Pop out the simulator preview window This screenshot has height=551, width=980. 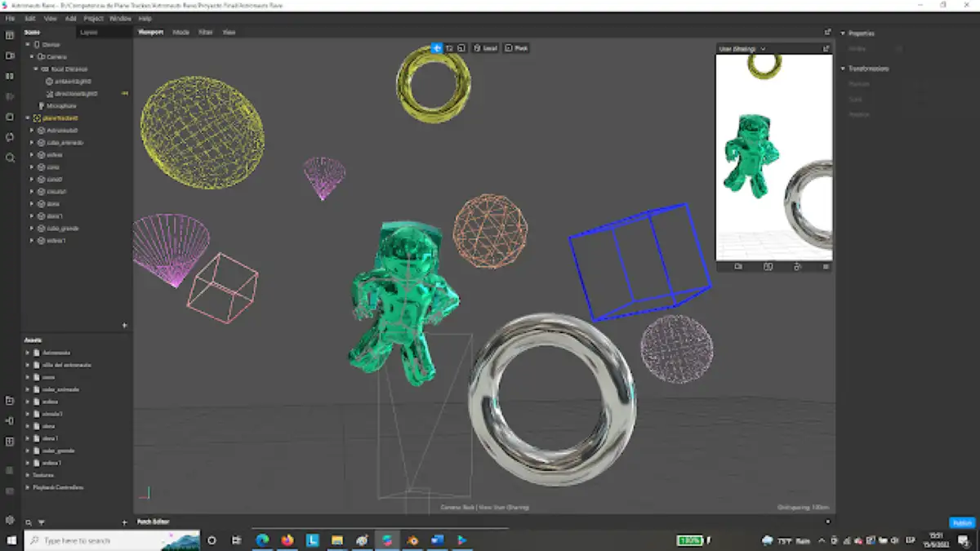pyautogui.click(x=826, y=49)
